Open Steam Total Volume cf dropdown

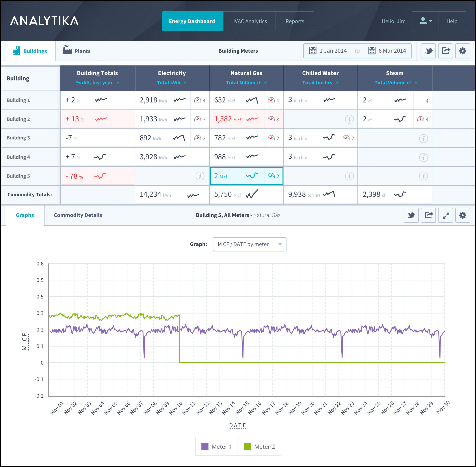(x=396, y=83)
